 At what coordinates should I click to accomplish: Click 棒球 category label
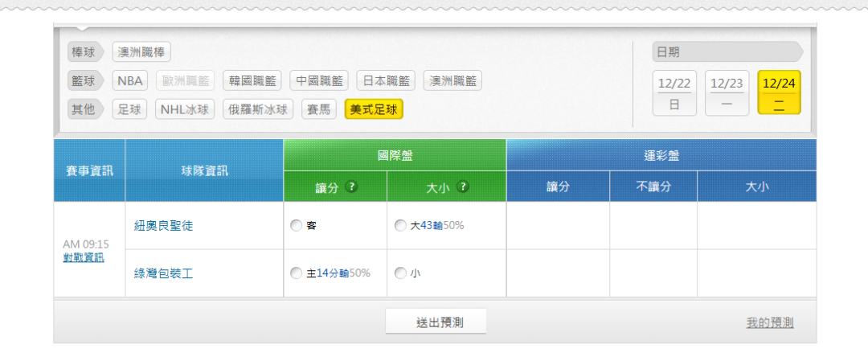(x=86, y=52)
